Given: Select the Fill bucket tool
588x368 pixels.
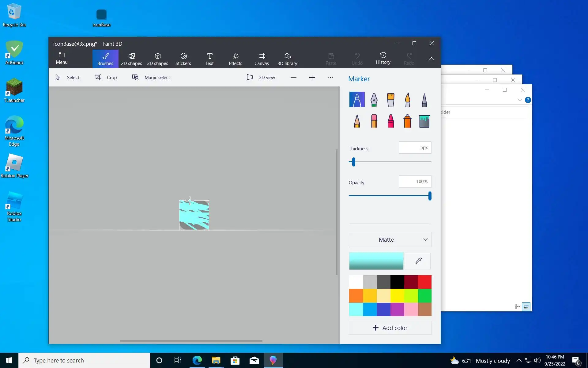Looking at the screenshot, I should 424,121.
